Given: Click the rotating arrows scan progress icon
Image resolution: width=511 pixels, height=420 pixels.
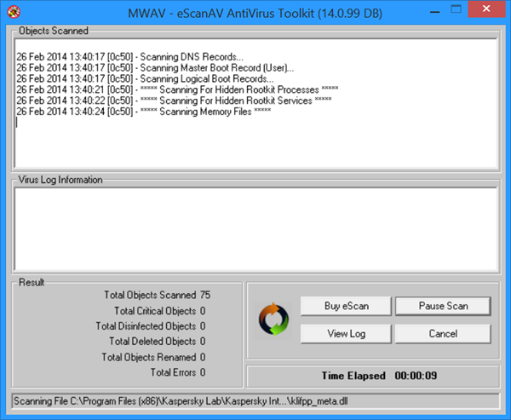Looking at the screenshot, I should [273, 319].
